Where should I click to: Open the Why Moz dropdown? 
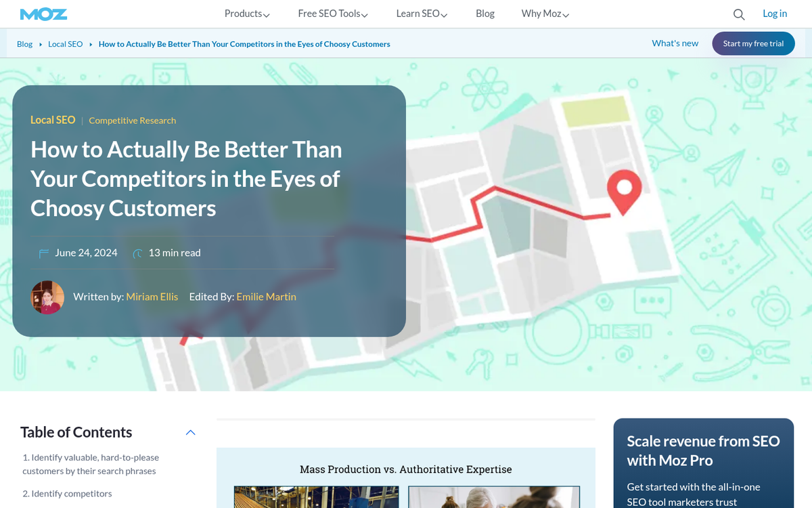[x=545, y=14]
